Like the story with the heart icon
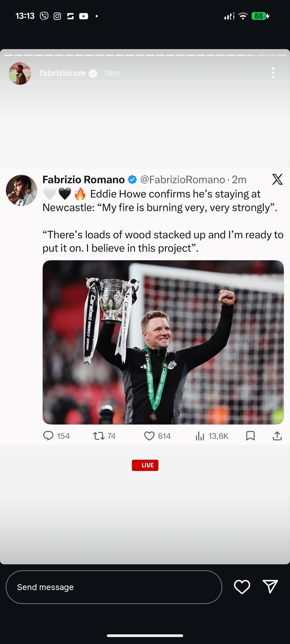This screenshot has height=644, width=290. tap(242, 587)
